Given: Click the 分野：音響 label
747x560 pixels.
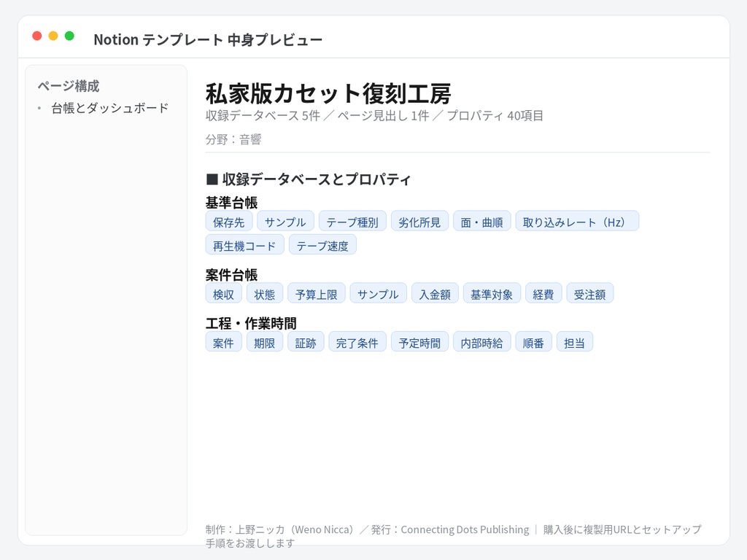Looking at the screenshot, I should [233, 139].
